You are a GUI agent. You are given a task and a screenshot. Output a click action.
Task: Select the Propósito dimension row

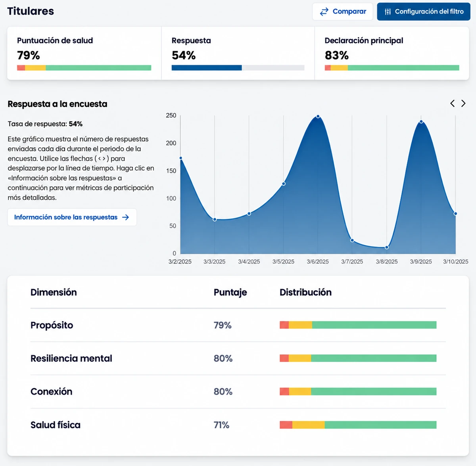[x=238, y=325]
